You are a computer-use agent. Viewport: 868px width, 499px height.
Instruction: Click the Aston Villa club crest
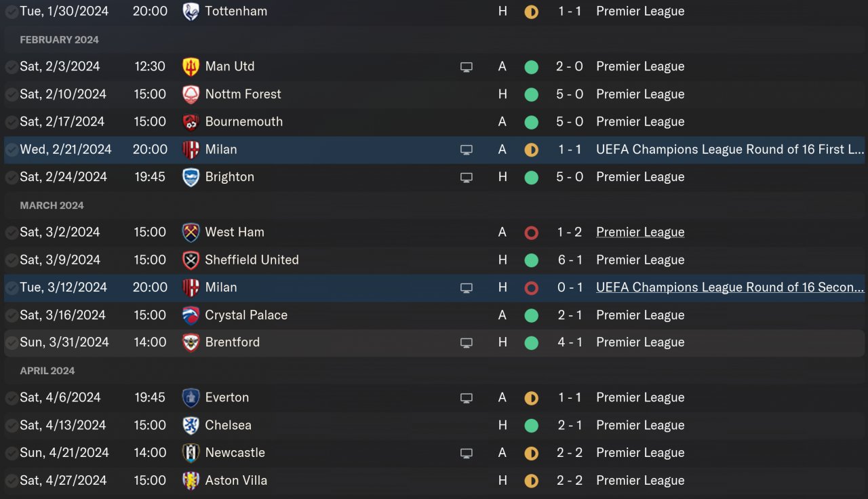191,481
